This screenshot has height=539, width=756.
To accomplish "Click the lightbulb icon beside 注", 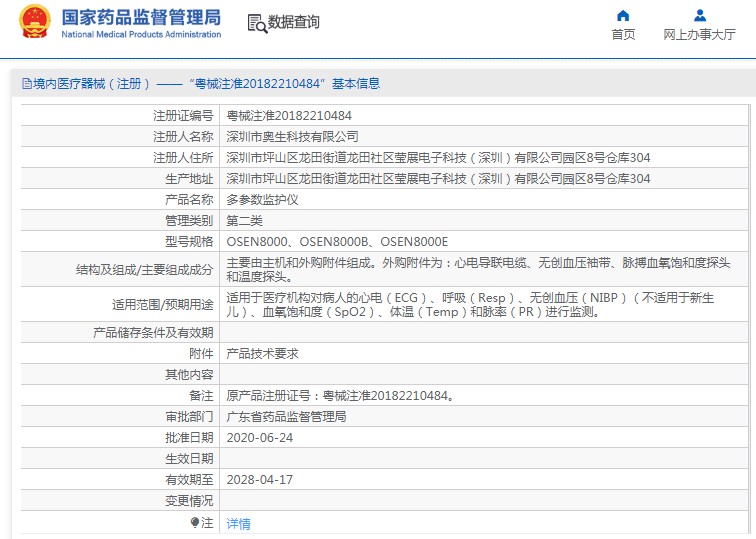I will (x=195, y=522).
